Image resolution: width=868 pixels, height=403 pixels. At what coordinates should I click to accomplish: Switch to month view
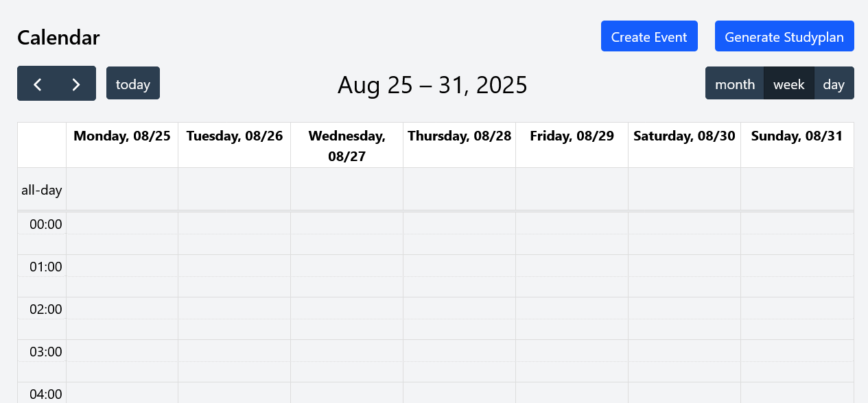[x=734, y=84]
